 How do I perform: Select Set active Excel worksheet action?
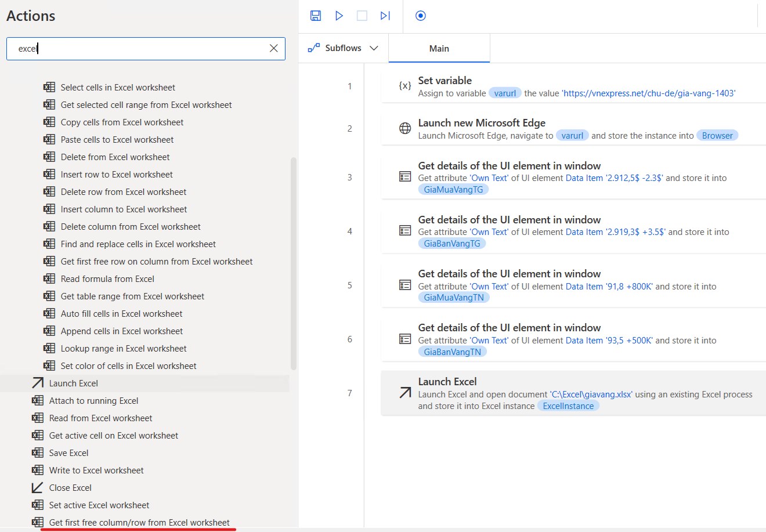coord(99,505)
